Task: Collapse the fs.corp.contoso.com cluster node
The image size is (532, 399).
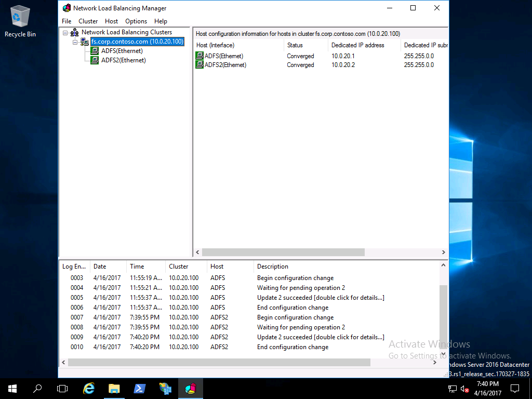Action: pyautogui.click(x=75, y=42)
